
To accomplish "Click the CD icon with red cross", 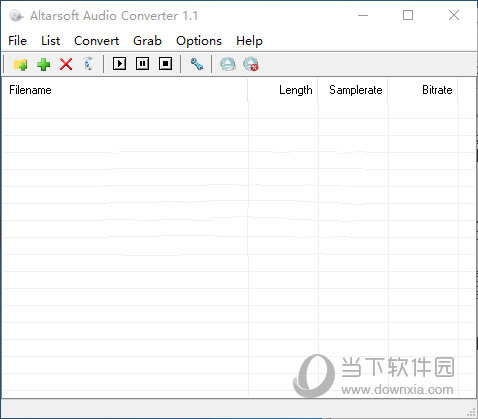I will tap(251, 64).
